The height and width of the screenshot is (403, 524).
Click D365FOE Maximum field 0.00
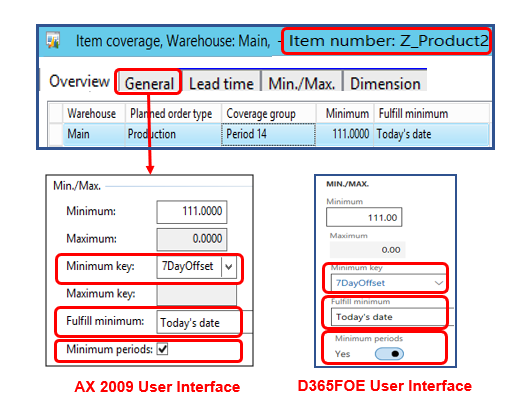[367, 250]
